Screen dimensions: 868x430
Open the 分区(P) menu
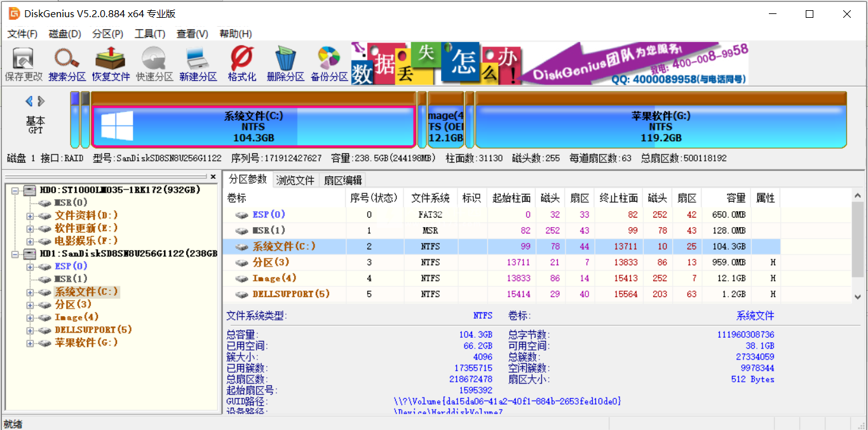pyautogui.click(x=108, y=34)
